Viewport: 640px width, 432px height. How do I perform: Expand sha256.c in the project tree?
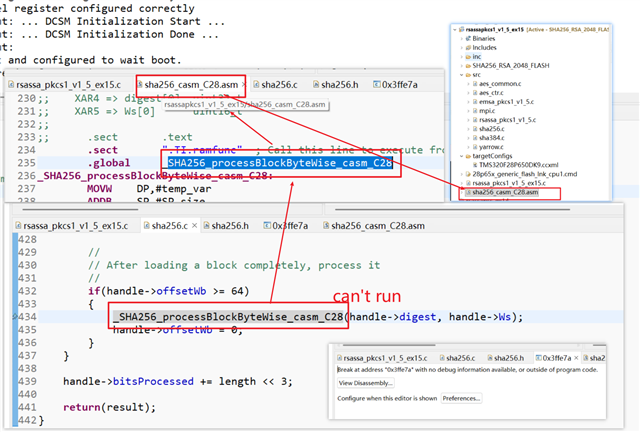coord(469,129)
